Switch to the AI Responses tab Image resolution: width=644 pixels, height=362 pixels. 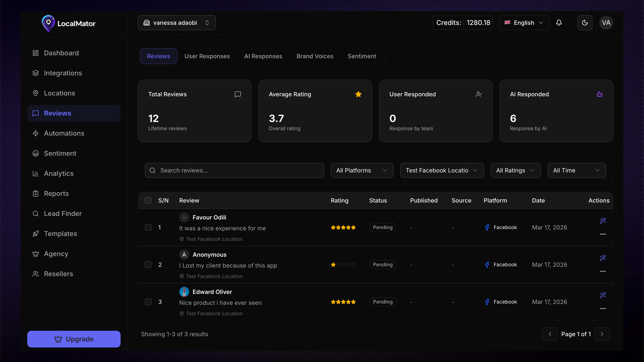[263, 56]
